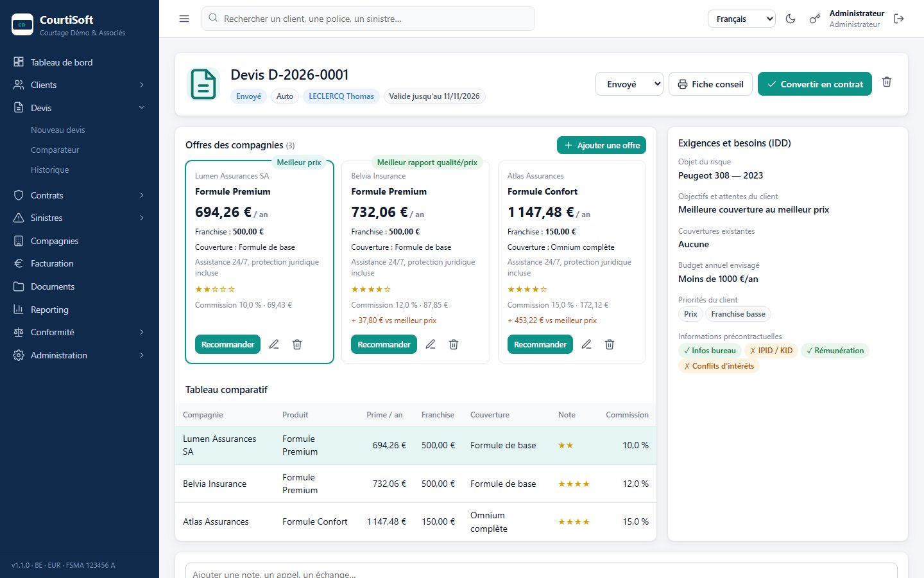Image resolution: width=924 pixels, height=578 pixels.
Task: Click the key icon in header
Action: tap(814, 19)
